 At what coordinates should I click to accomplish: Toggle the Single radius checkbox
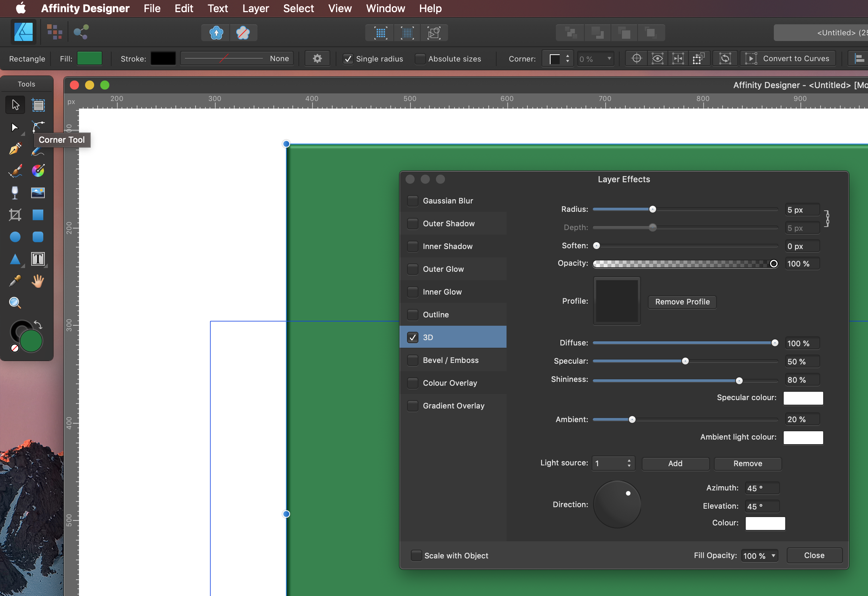(x=348, y=59)
